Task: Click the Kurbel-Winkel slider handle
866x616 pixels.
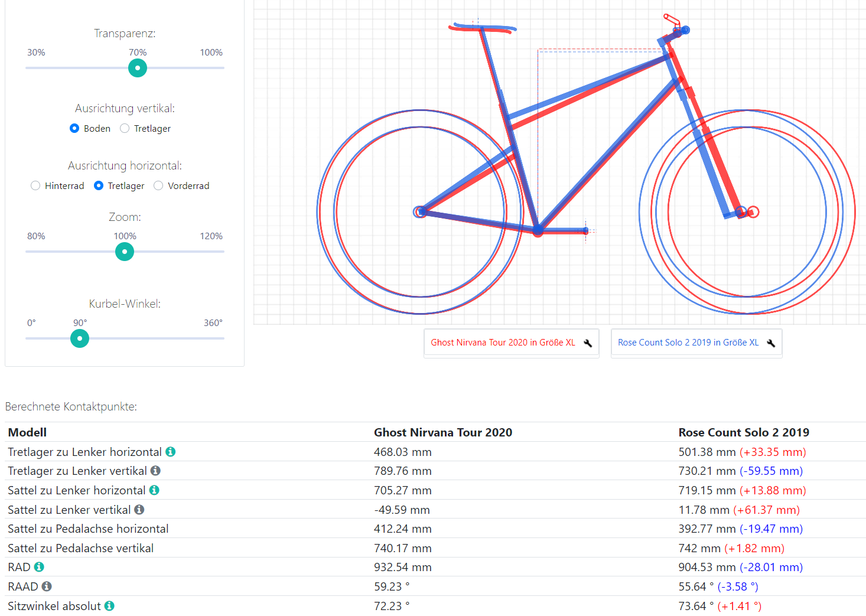Action: click(80, 338)
